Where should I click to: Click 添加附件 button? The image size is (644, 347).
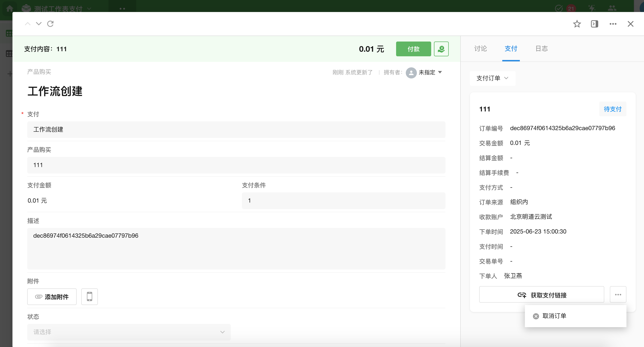coord(52,297)
